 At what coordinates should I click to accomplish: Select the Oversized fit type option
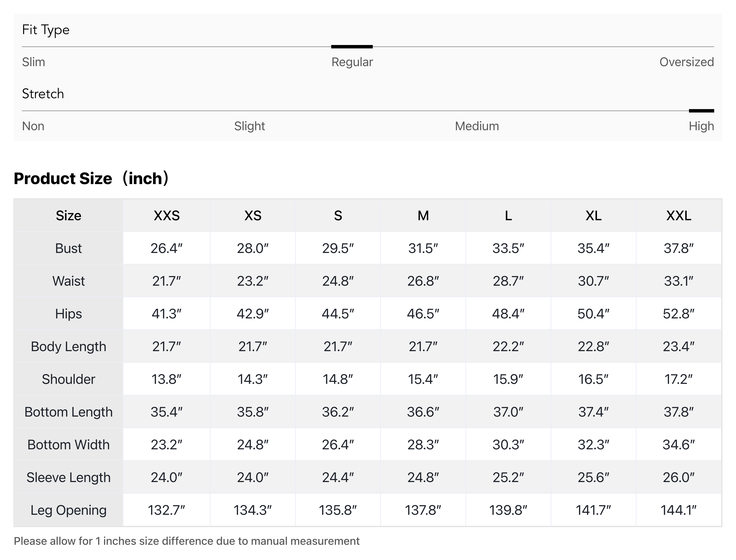[x=687, y=62]
